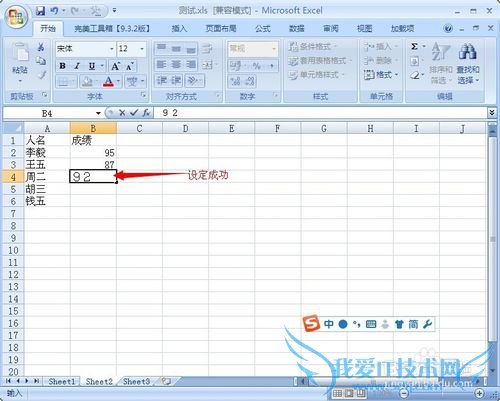Increase cell indent

pos(176,80)
